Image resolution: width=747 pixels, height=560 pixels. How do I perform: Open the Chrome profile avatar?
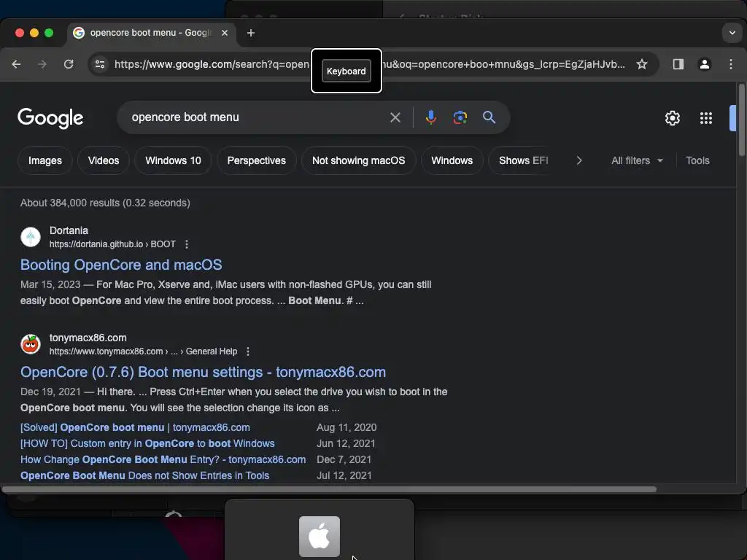pyautogui.click(x=705, y=64)
